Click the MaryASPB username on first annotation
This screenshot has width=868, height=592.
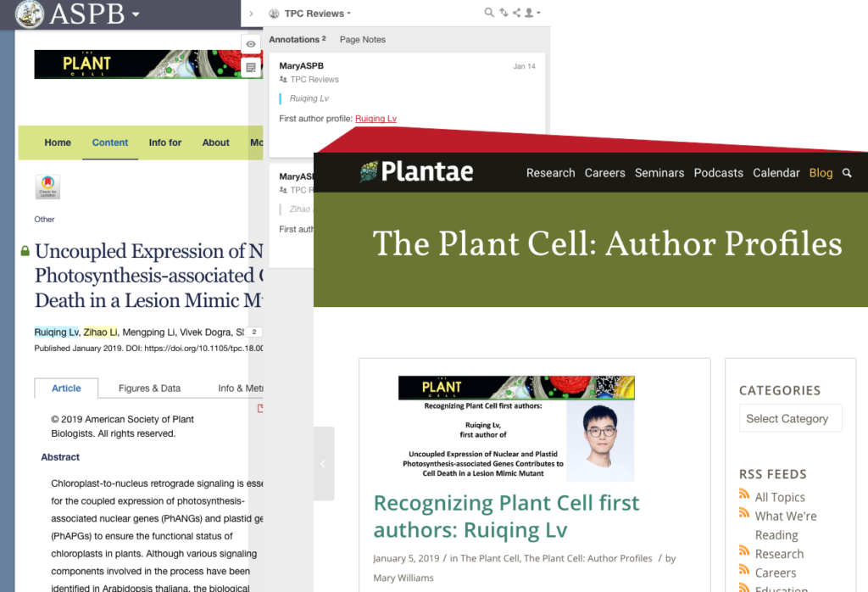tap(301, 65)
